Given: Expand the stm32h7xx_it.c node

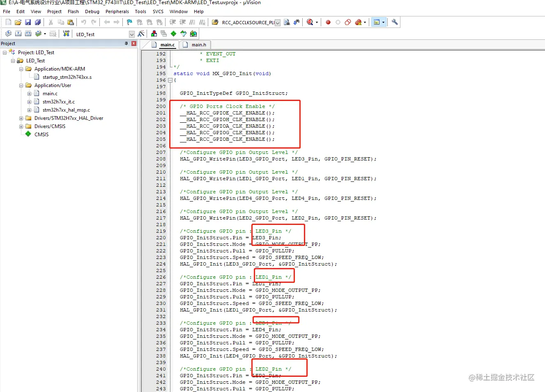Looking at the screenshot, I should click(x=29, y=102).
